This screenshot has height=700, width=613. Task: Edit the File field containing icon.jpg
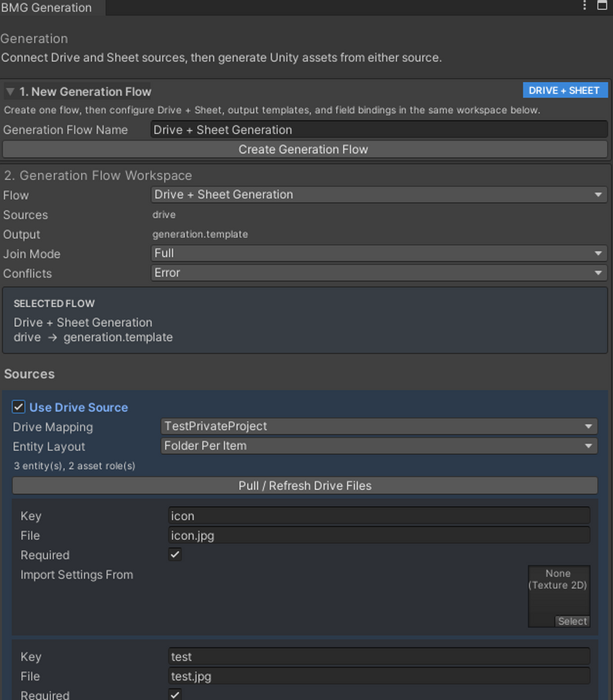click(x=379, y=535)
